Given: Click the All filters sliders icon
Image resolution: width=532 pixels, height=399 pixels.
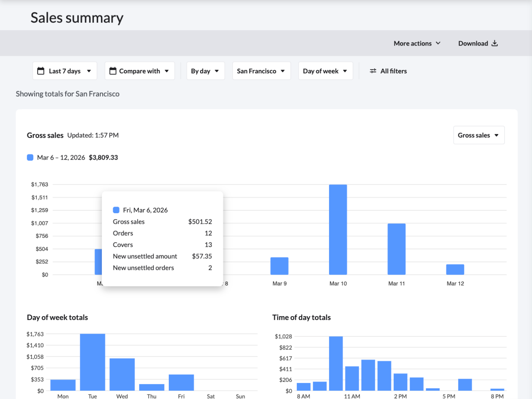Looking at the screenshot, I should [373, 71].
